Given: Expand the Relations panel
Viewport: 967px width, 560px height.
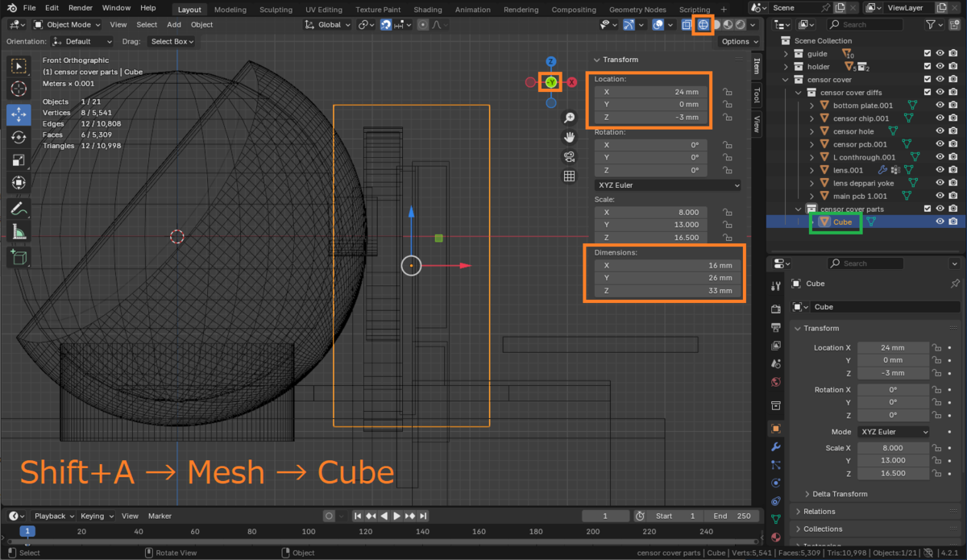Looking at the screenshot, I should click(x=818, y=512).
